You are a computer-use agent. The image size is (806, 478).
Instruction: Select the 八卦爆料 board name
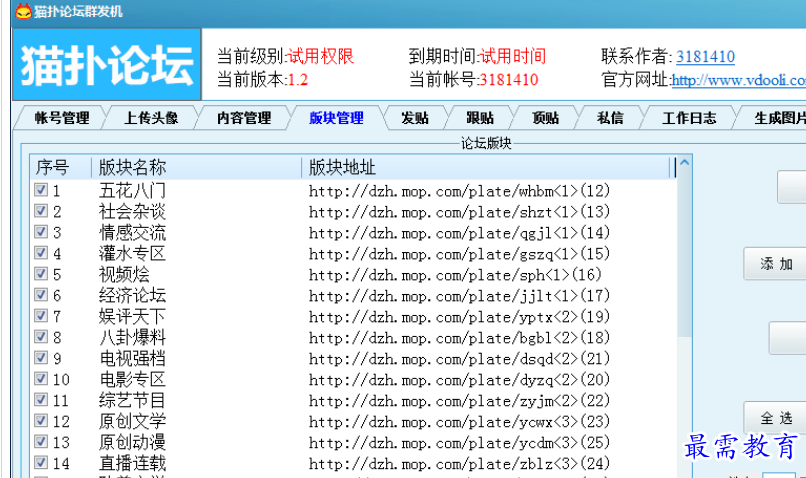(x=132, y=338)
